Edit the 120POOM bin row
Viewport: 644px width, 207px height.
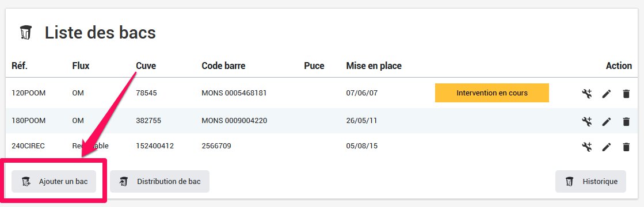[x=607, y=94]
